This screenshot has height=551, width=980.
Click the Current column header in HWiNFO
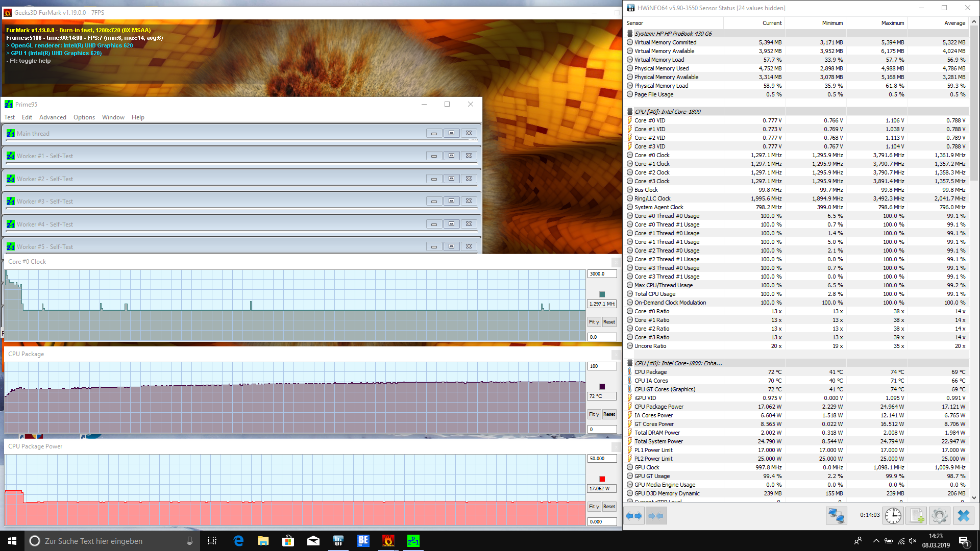[x=754, y=23]
